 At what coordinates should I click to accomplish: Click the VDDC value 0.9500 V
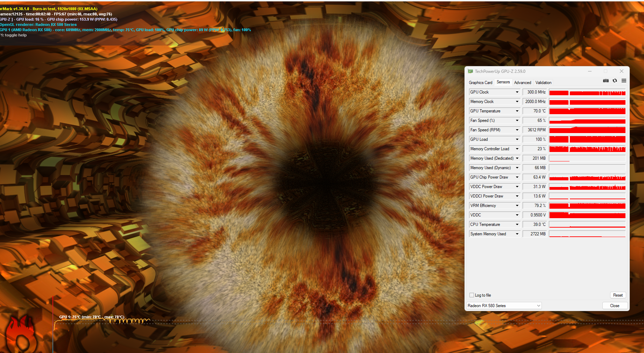(535, 215)
